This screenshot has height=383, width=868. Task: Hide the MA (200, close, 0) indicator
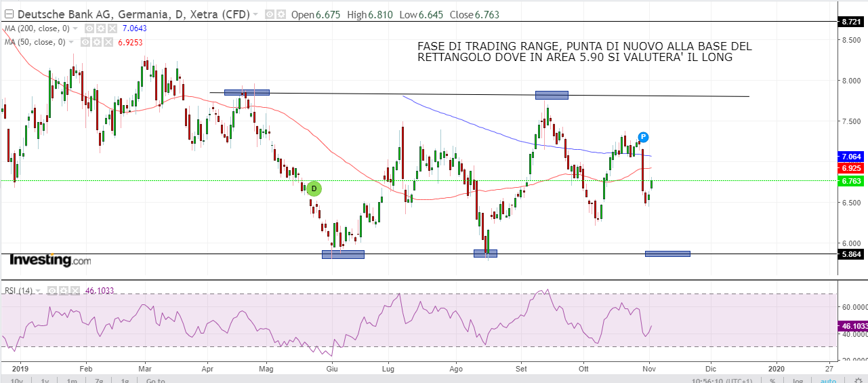(89, 28)
